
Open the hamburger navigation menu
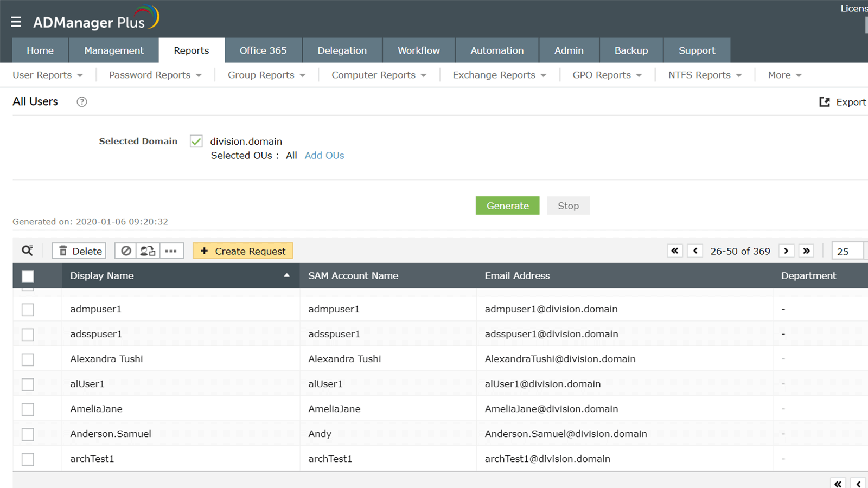pyautogui.click(x=16, y=22)
